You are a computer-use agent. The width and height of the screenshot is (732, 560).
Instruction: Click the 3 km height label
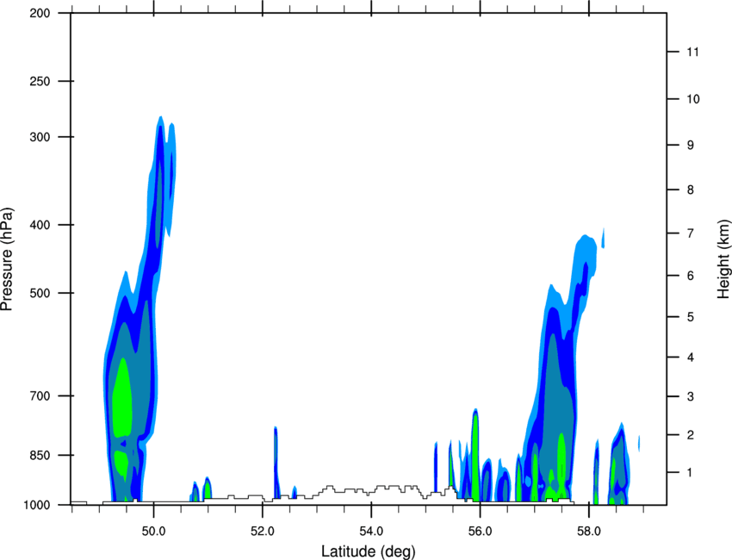(691, 397)
